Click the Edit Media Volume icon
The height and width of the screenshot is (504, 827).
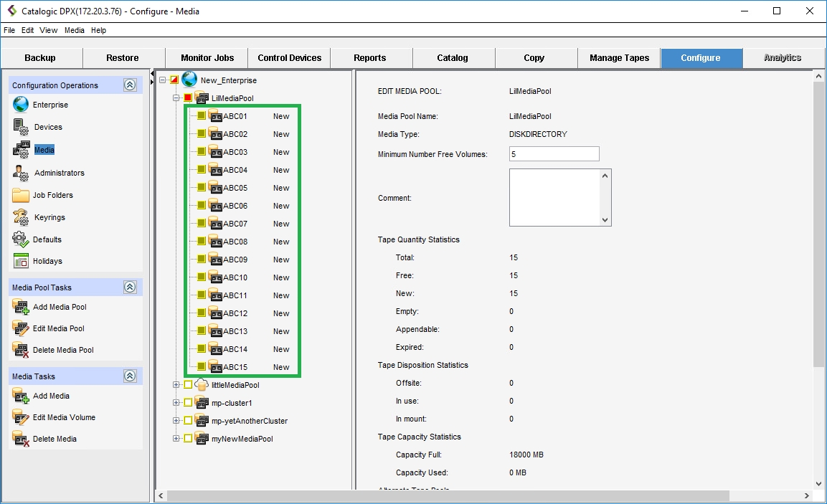click(21, 417)
